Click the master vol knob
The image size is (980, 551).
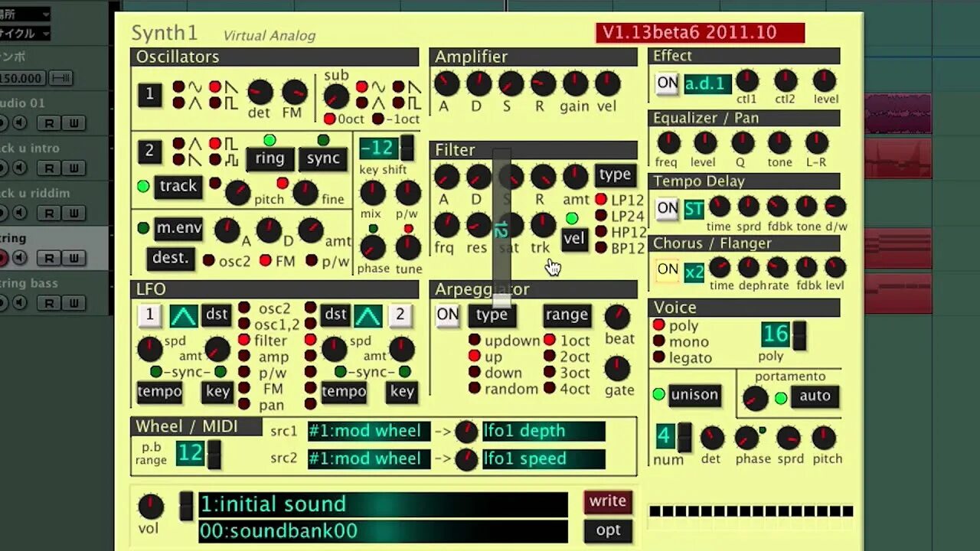click(x=151, y=507)
